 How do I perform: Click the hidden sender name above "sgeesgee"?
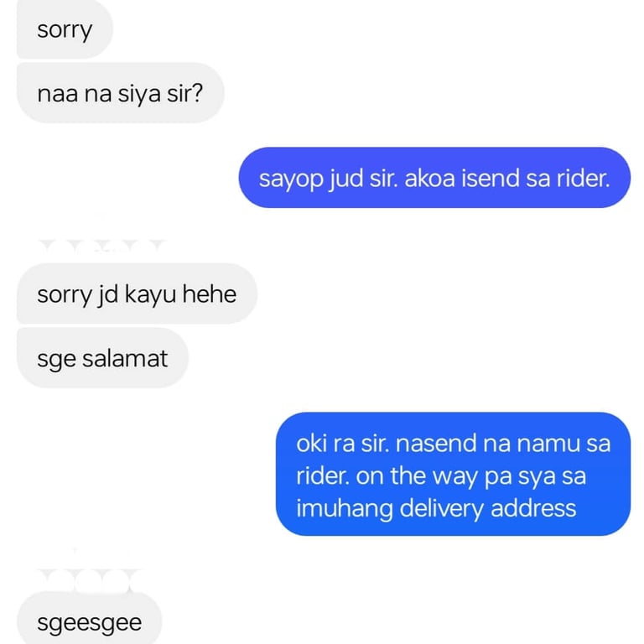90,579
